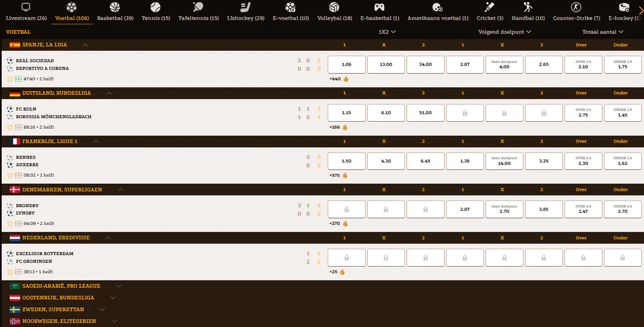Select the Voetbal (106) tab

pyautogui.click(x=72, y=12)
